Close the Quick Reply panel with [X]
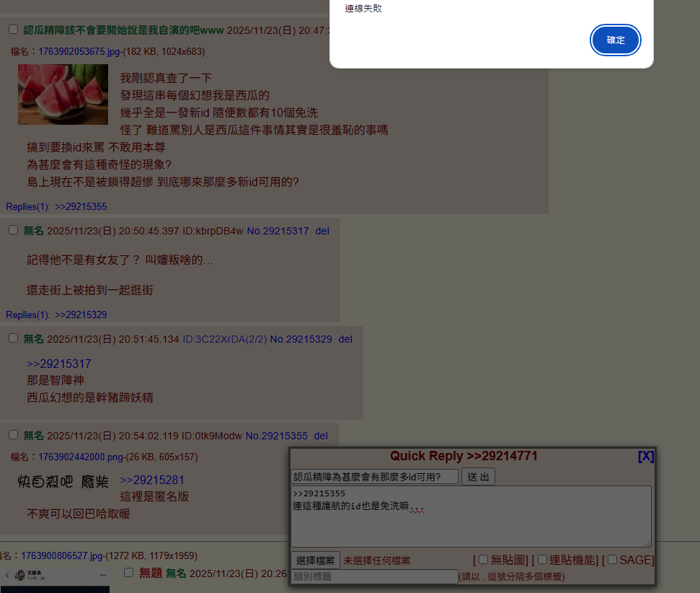Viewport: 700px width, 593px height. [645, 456]
